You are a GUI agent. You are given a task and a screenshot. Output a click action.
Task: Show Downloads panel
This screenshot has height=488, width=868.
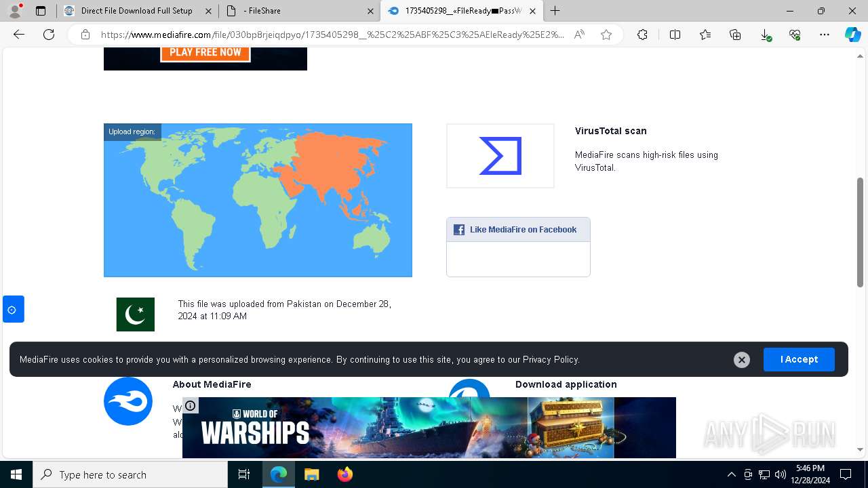tap(765, 35)
